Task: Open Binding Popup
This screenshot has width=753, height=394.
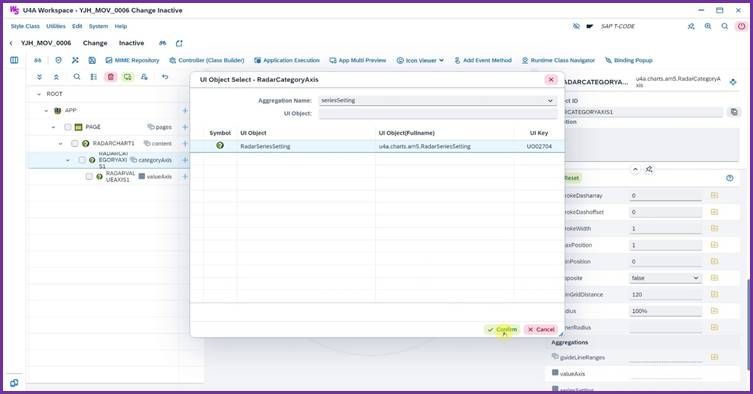Action: pos(629,61)
